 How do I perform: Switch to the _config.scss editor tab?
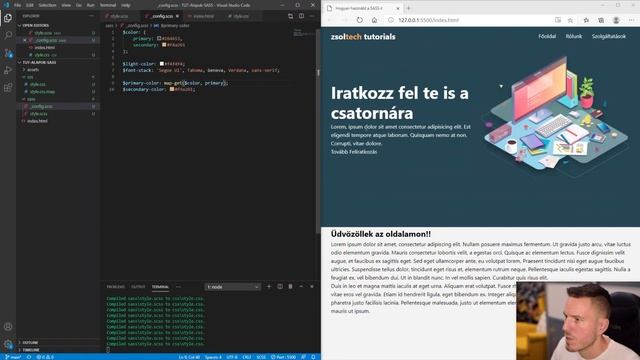tap(162, 16)
